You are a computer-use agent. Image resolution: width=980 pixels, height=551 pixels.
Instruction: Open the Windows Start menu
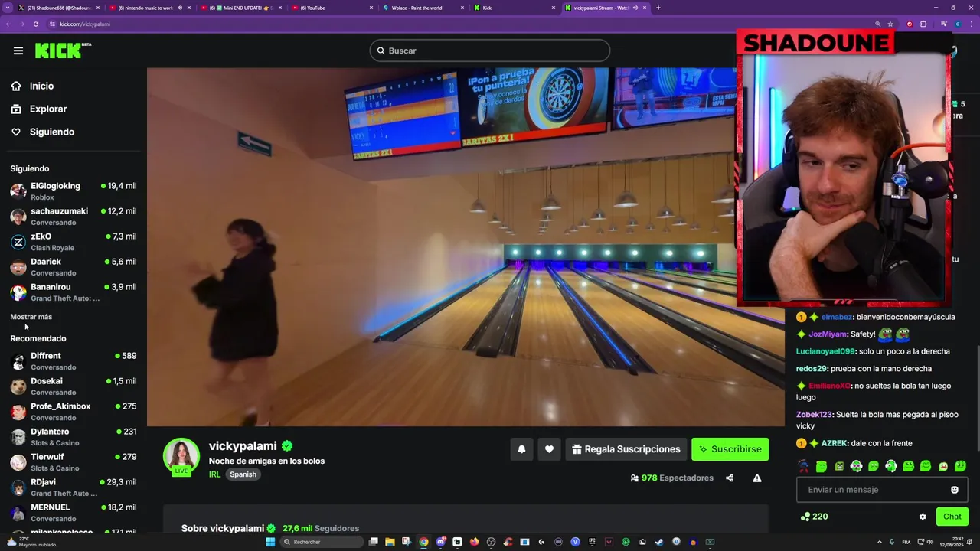[x=270, y=542]
